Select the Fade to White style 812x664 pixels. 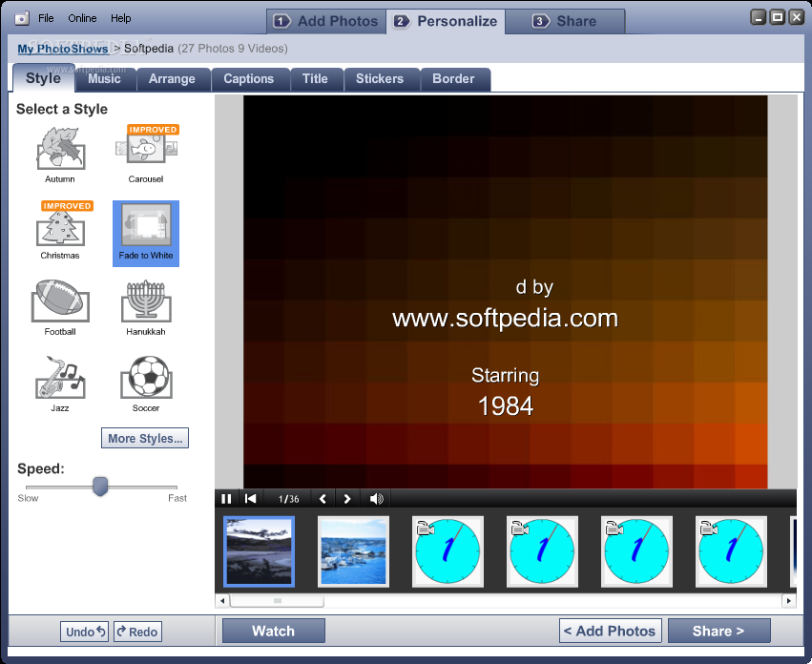[146, 234]
